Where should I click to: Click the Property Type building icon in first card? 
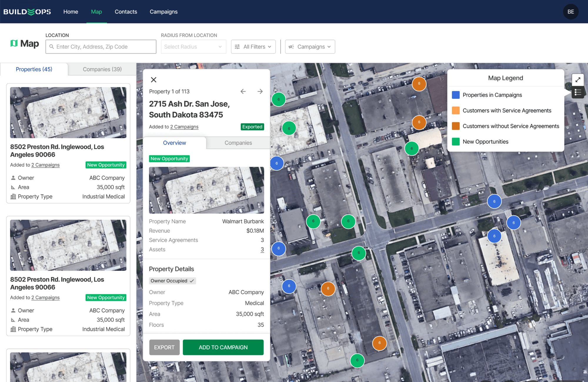click(x=13, y=196)
